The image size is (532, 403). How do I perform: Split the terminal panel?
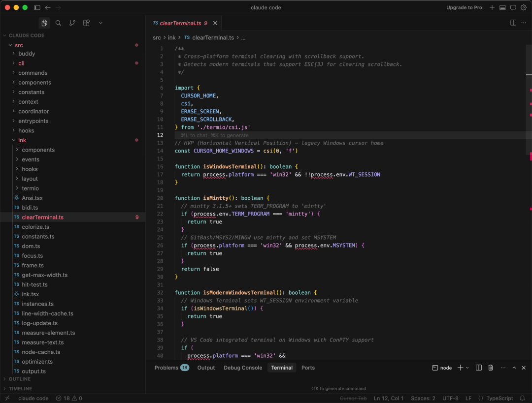tap(479, 368)
